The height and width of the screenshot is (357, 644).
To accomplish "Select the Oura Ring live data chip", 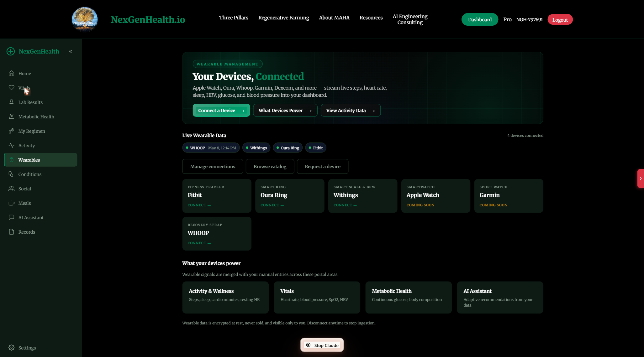I will 288,148.
